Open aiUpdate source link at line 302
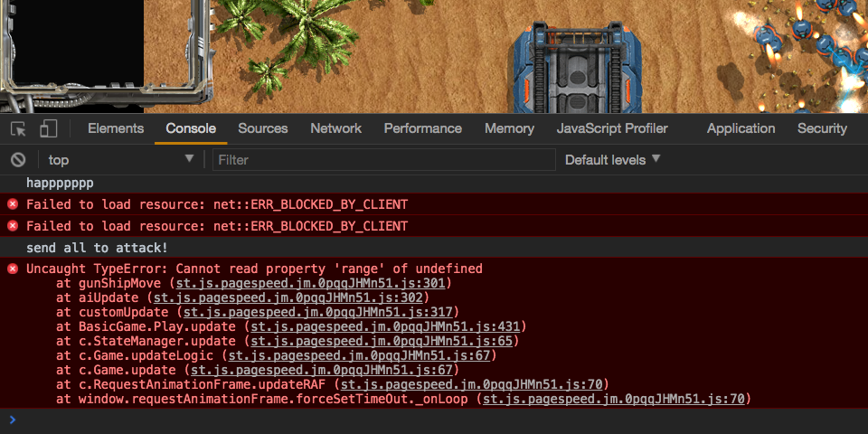Viewport: 868px width, 434px height. [x=288, y=297]
